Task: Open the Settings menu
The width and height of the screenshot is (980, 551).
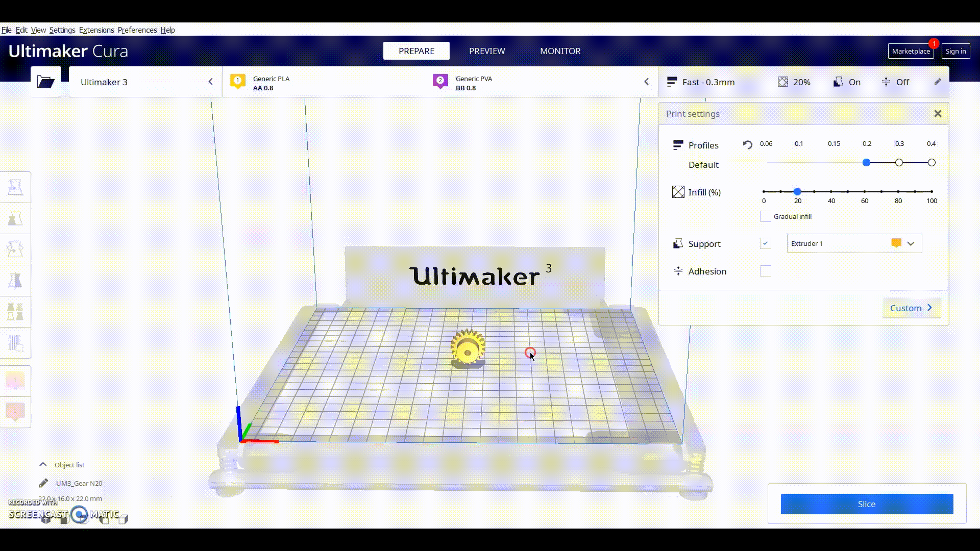Action: pos(62,30)
